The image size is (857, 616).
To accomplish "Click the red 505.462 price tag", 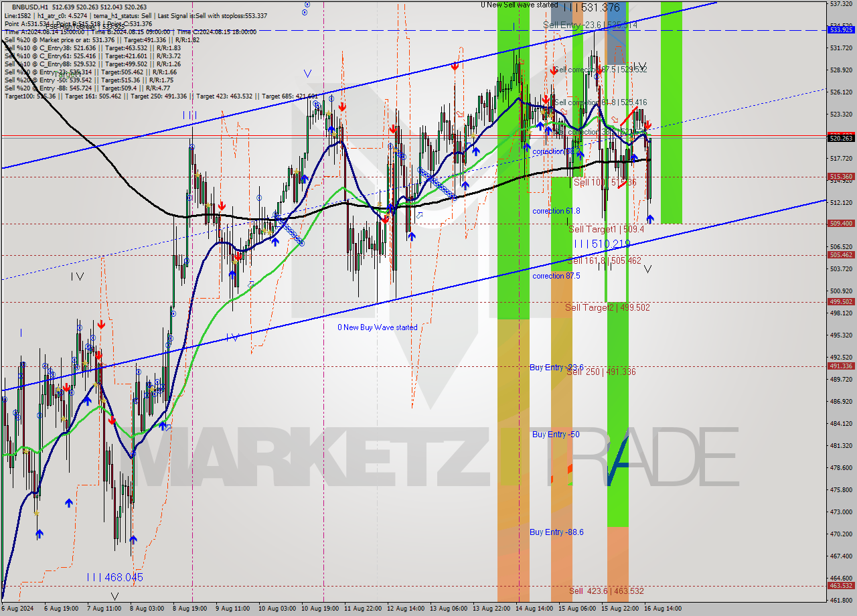I will [841, 255].
